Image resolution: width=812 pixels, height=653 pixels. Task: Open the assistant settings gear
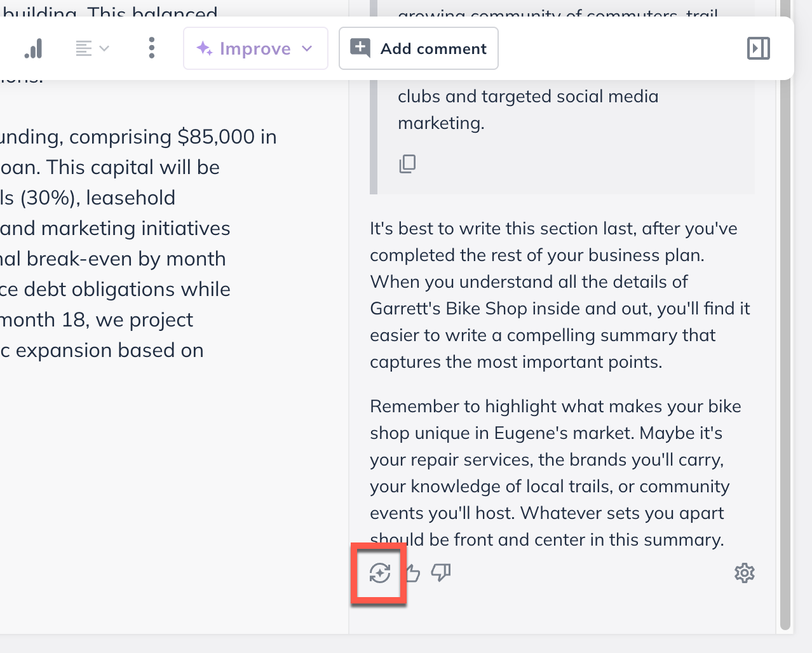[x=744, y=573]
